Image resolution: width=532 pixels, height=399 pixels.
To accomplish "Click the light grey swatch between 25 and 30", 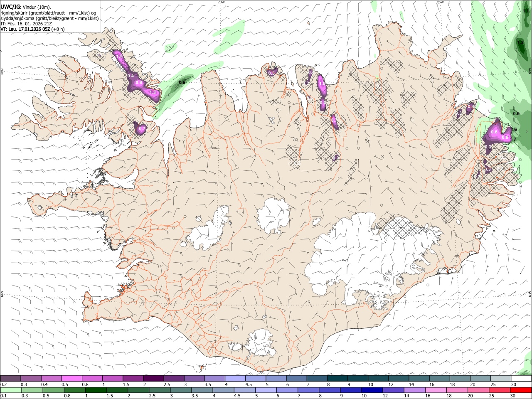I will click(x=501, y=378).
